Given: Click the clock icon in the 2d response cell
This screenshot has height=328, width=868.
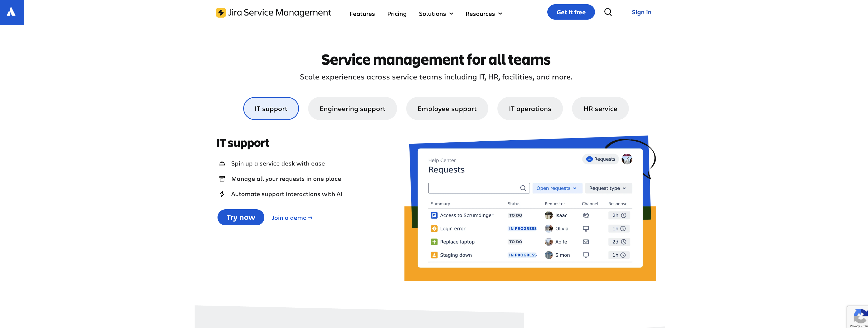Looking at the screenshot, I should (x=623, y=242).
